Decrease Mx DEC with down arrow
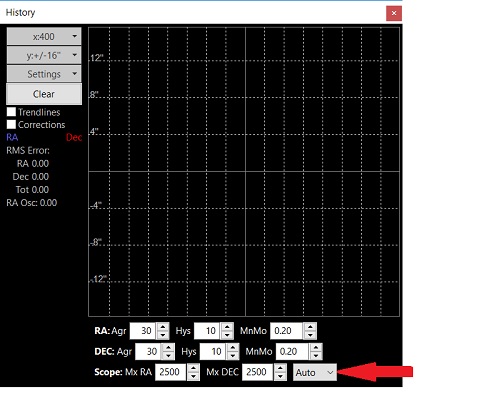Screen dimensions: 500x399 280,376
